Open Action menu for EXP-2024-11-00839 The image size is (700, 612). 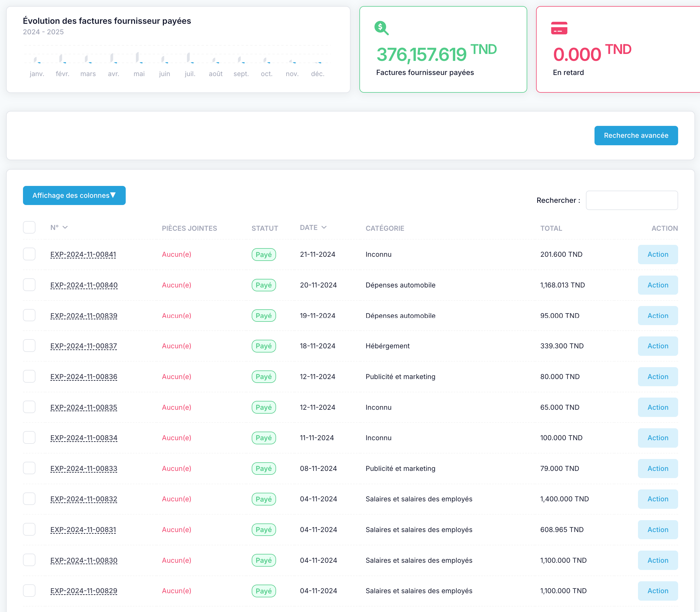coord(658,316)
